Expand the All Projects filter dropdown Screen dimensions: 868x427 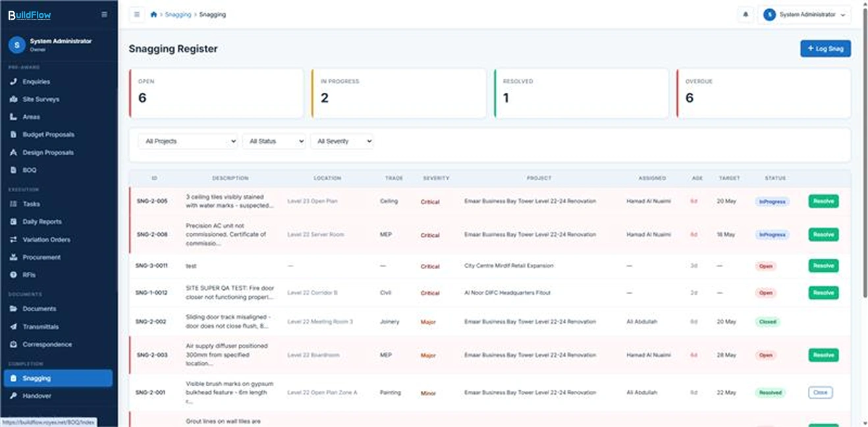pos(187,141)
